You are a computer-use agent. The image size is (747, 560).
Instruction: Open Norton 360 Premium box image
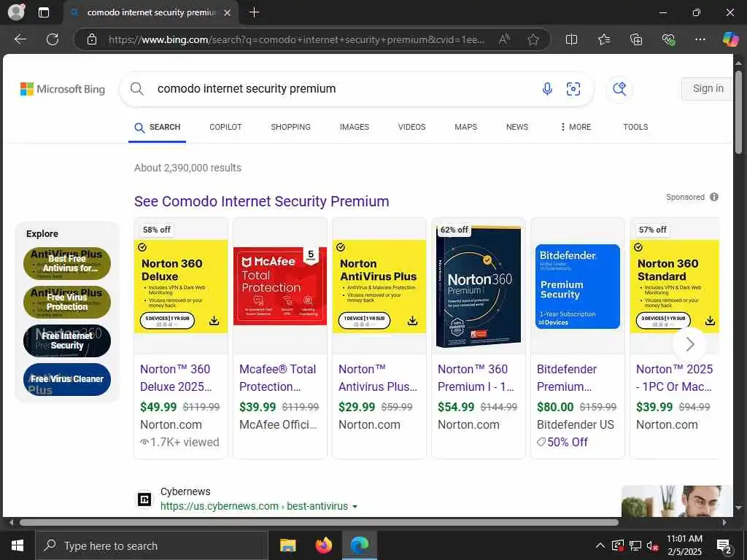[x=479, y=286]
